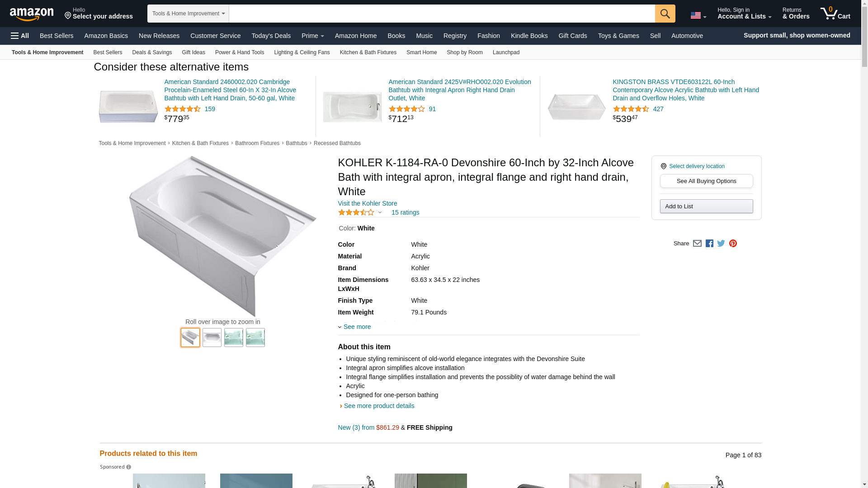
Task: Expand Account & Lists menu
Action: click(744, 14)
